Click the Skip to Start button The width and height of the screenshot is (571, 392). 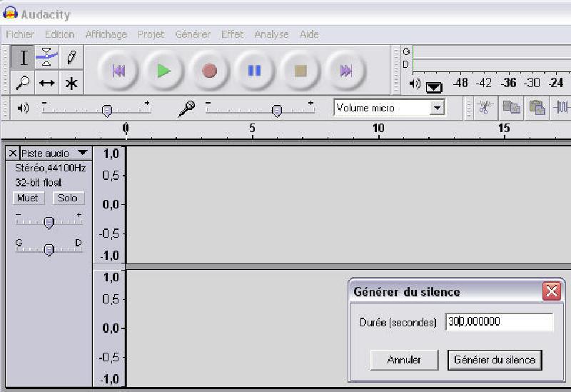[x=118, y=71]
